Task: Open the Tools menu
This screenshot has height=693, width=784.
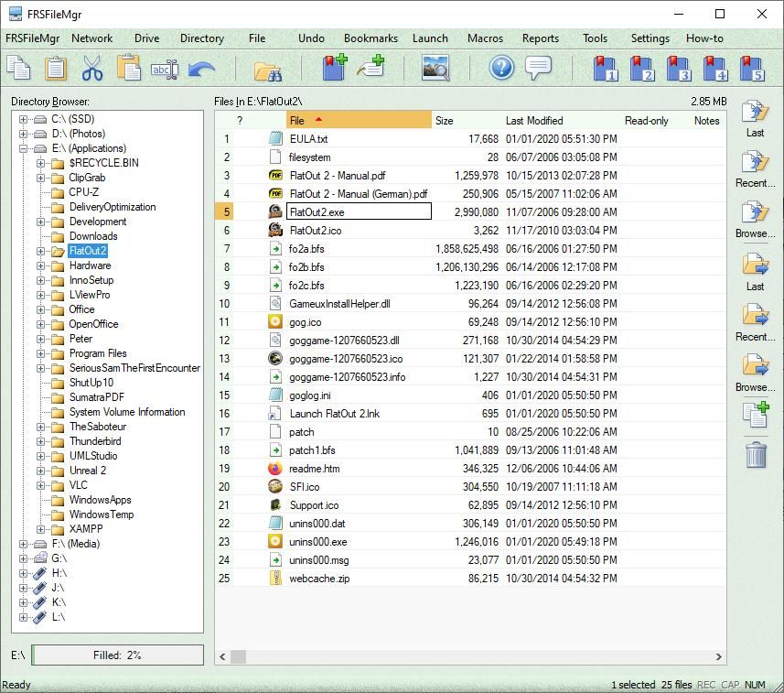Action: (595, 38)
